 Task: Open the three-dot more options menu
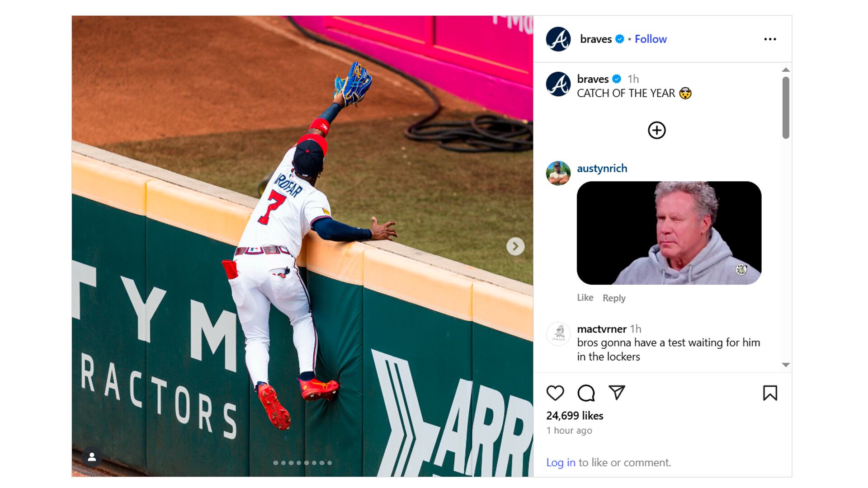(770, 39)
